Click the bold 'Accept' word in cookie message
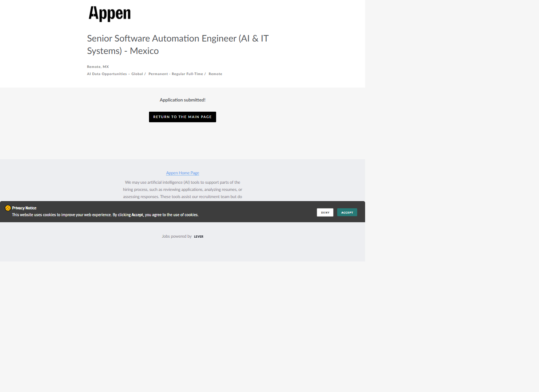 click(137, 215)
